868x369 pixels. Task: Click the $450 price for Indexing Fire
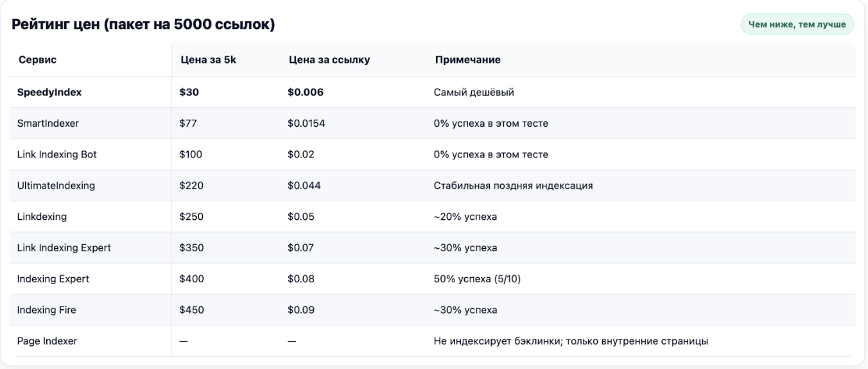click(191, 310)
